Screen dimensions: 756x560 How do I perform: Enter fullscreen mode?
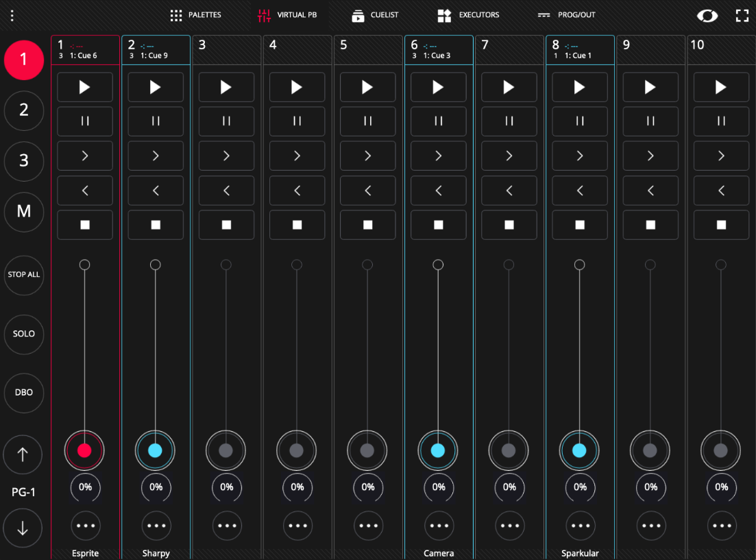click(x=742, y=16)
